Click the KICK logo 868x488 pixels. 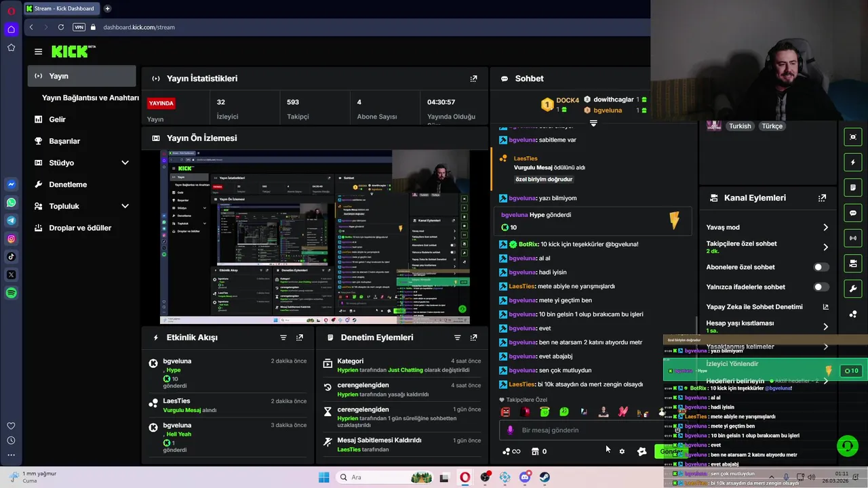tap(73, 52)
